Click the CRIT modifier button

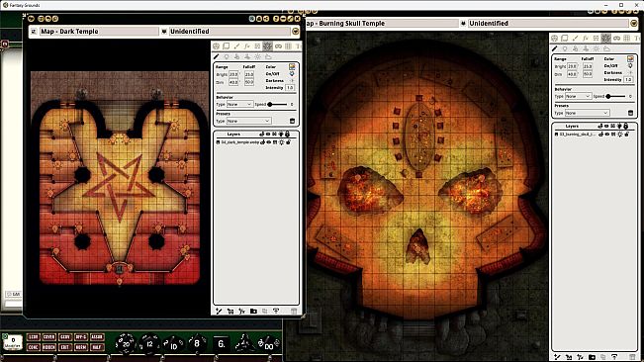65,347
